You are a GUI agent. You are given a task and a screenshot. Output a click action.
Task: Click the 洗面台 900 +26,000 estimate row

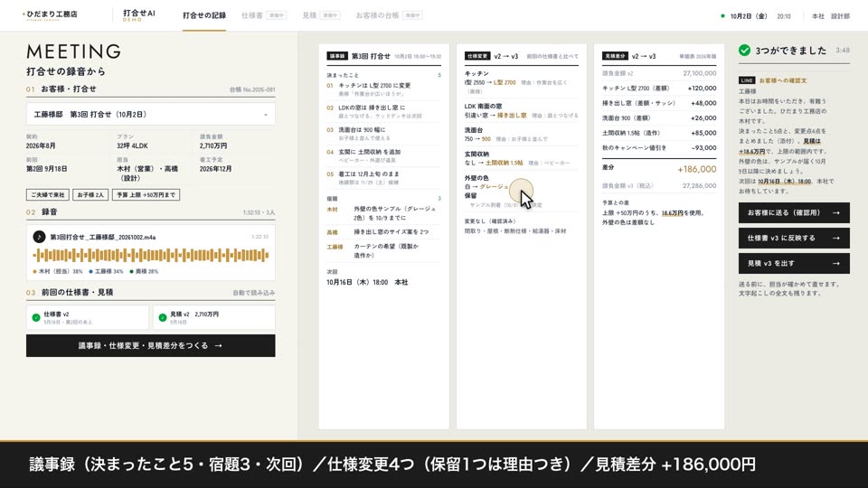pyautogui.click(x=659, y=117)
